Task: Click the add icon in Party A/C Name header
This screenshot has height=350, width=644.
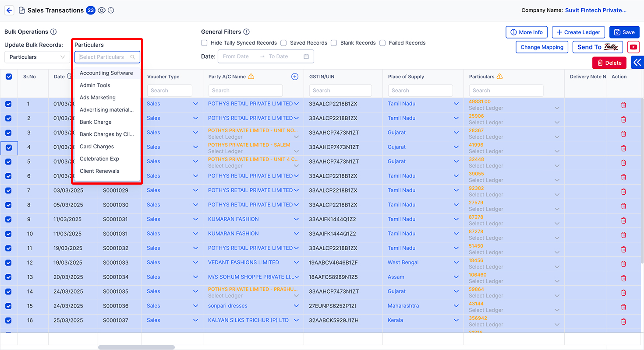Action: pyautogui.click(x=295, y=77)
